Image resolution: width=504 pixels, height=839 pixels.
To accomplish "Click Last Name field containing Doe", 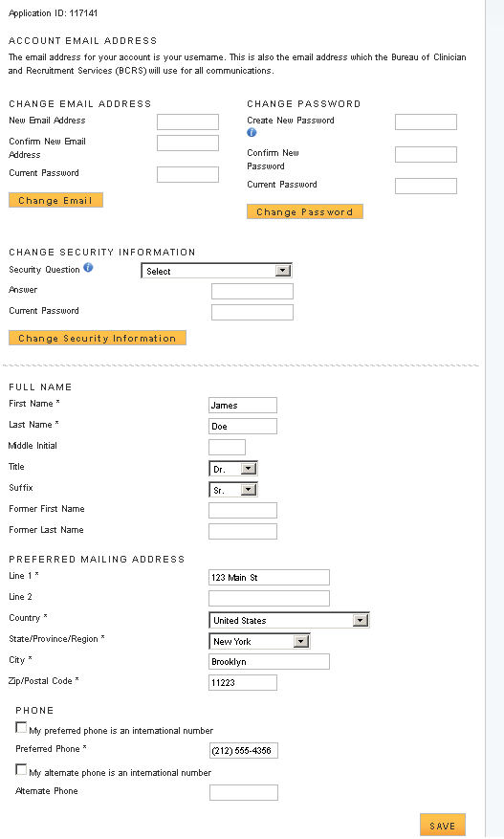I will coord(243,426).
